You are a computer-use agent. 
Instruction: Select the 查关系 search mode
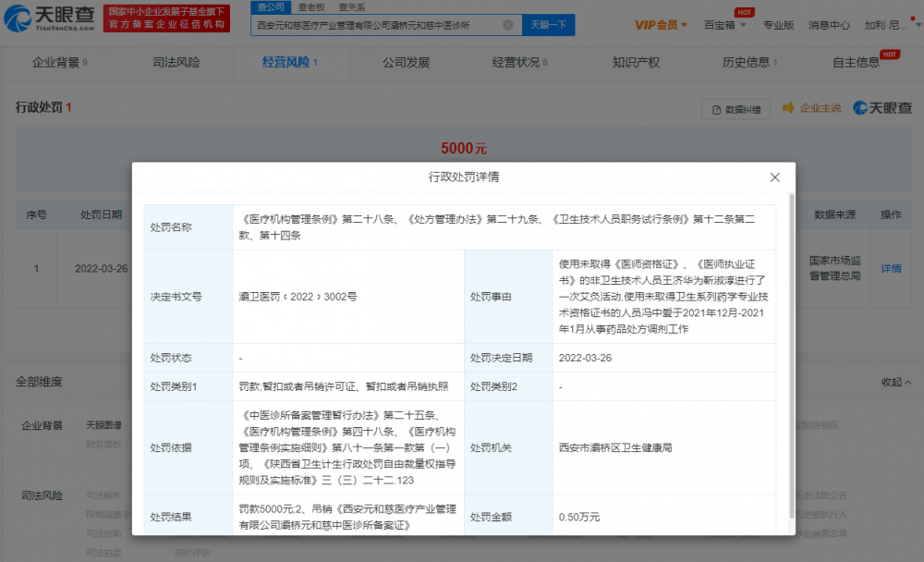pyautogui.click(x=351, y=6)
